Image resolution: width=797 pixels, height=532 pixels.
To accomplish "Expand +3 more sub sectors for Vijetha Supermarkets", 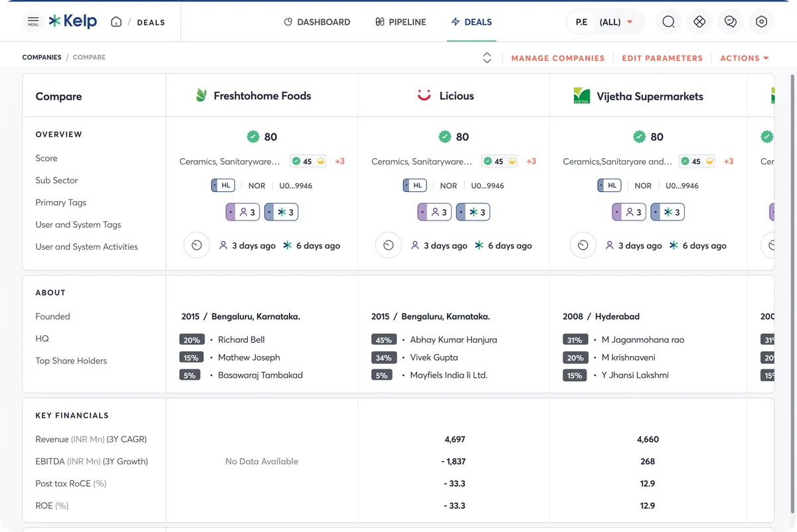I will pyautogui.click(x=729, y=161).
